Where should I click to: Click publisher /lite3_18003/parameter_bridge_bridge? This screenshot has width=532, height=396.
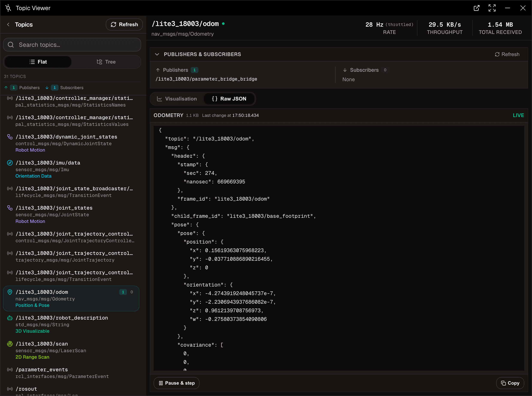206,79
